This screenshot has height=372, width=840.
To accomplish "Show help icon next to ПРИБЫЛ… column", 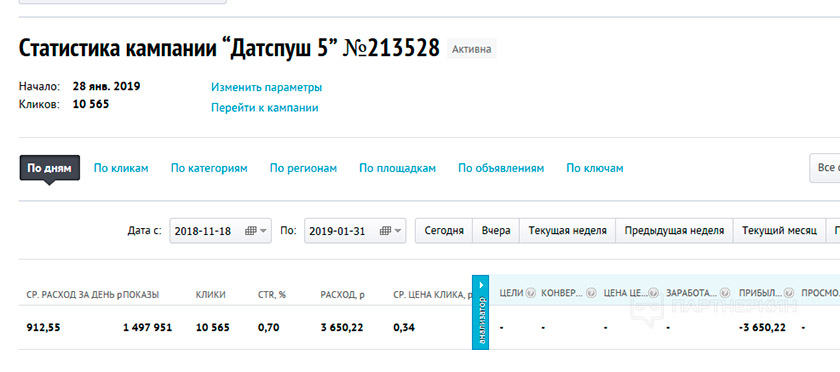I will tap(789, 293).
